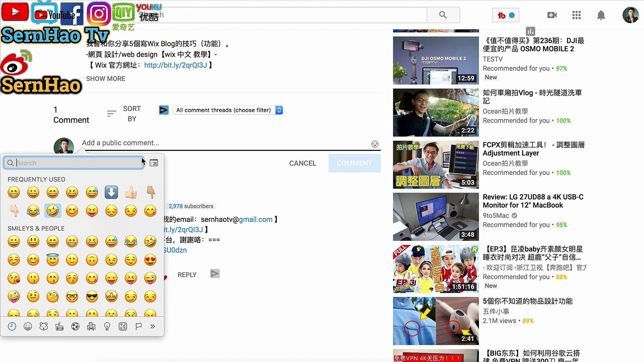Pick the highlighted rolling-on-floor laughing emoji in Frequently Used
The width and height of the screenshot is (644, 362).
pos(52,211)
